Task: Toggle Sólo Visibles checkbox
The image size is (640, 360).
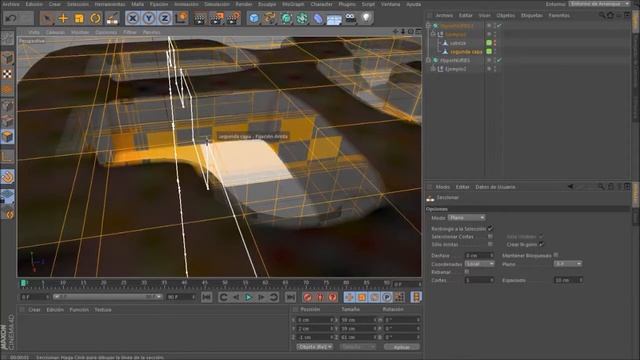Action: tap(540, 236)
